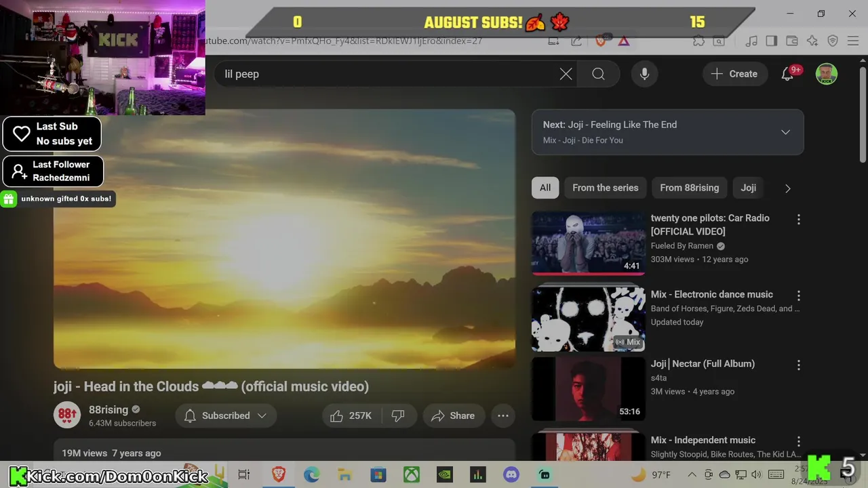Open Brave browser from the taskbar
This screenshot has width=868, height=488.
[279, 474]
